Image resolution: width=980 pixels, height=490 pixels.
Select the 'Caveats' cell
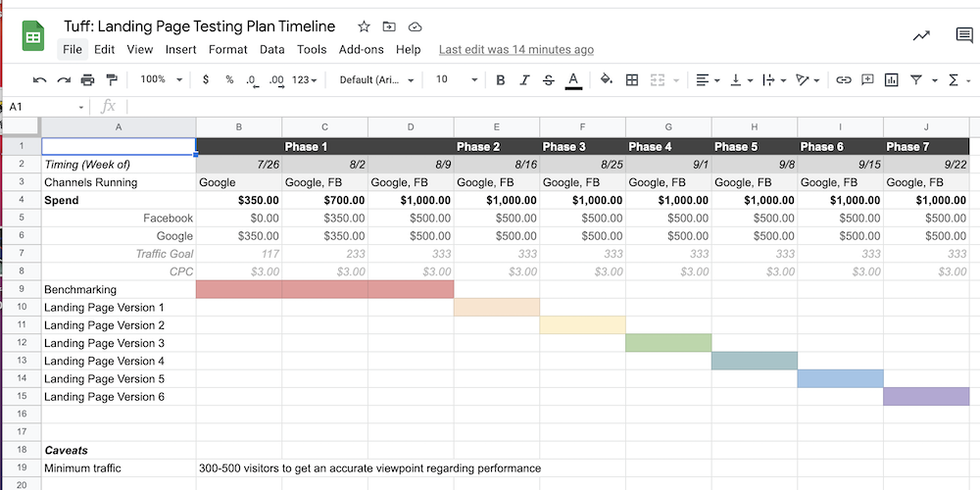[x=119, y=450]
